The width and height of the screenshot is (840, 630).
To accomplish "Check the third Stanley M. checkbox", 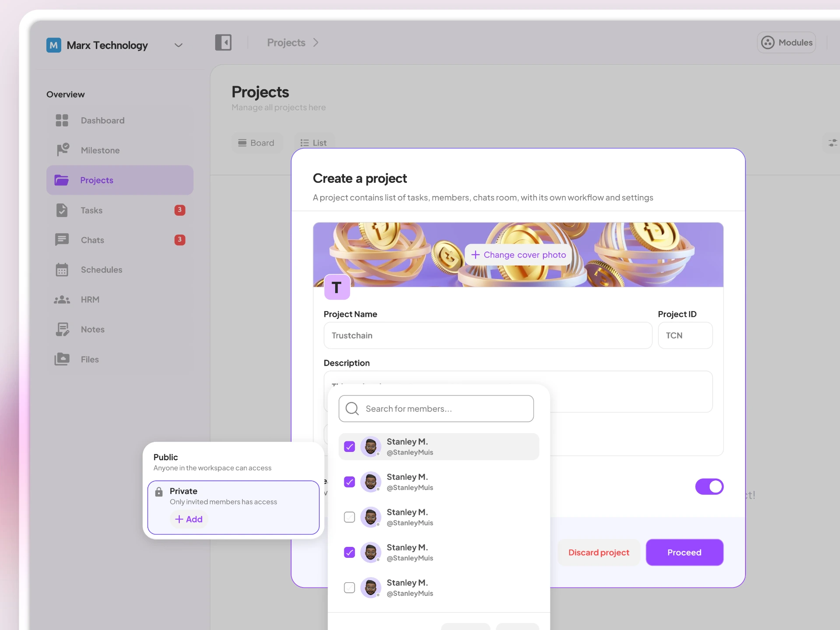I will click(x=350, y=517).
